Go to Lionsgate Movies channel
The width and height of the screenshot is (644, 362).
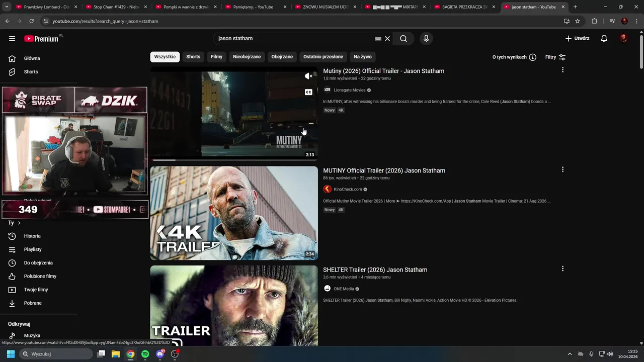350,90
